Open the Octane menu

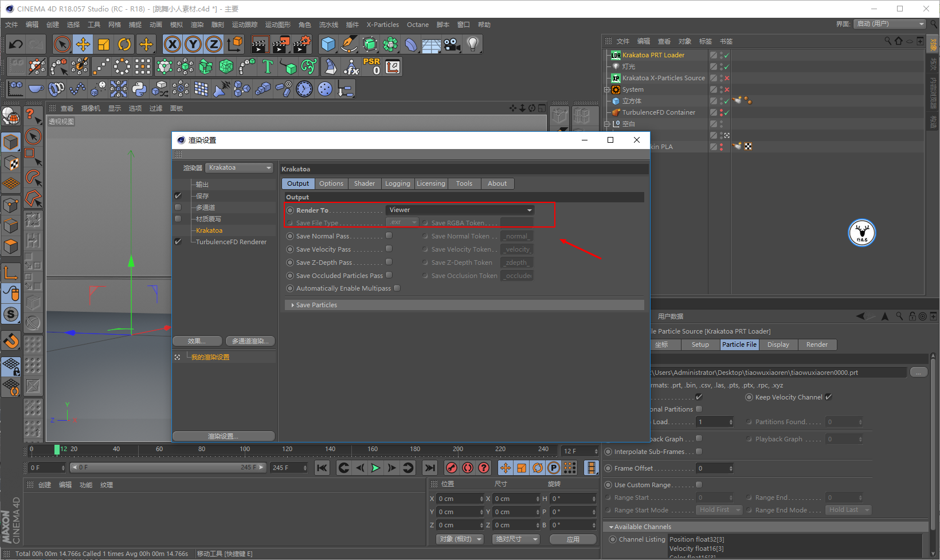click(x=418, y=25)
